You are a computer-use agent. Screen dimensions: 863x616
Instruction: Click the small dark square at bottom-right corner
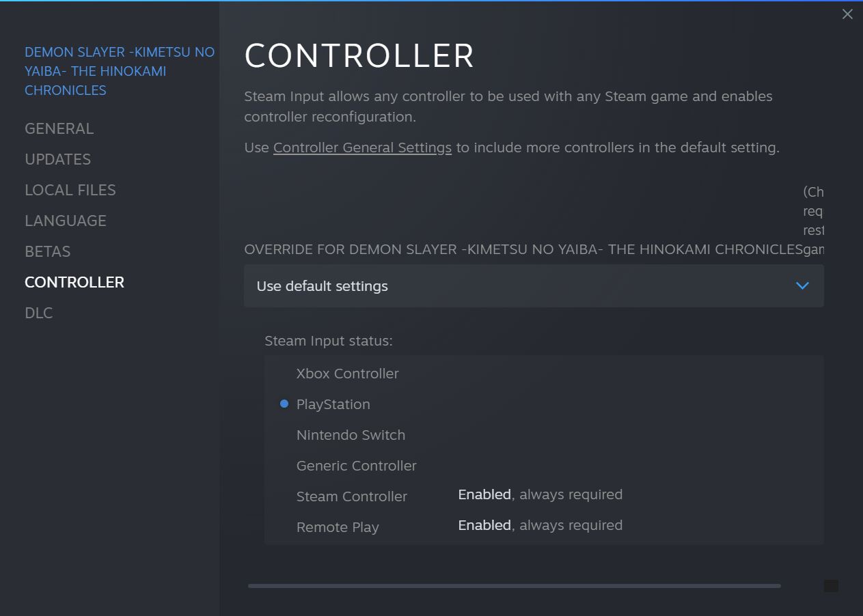[831, 586]
